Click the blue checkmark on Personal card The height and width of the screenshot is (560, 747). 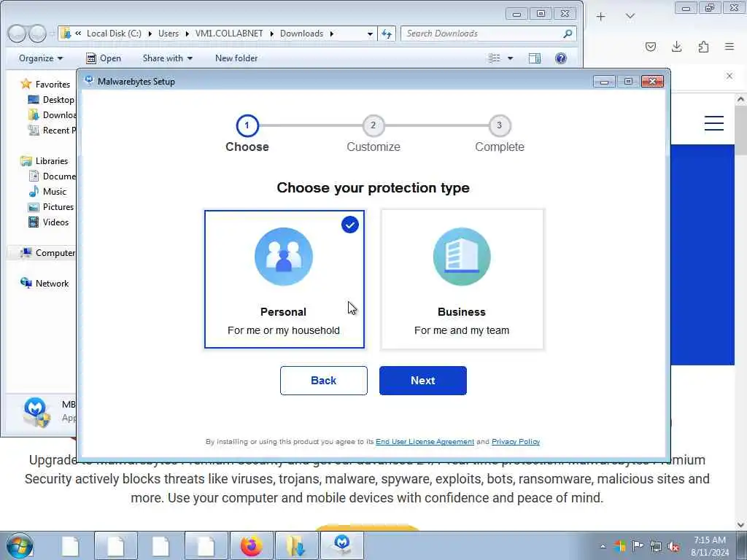click(x=349, y=225)
